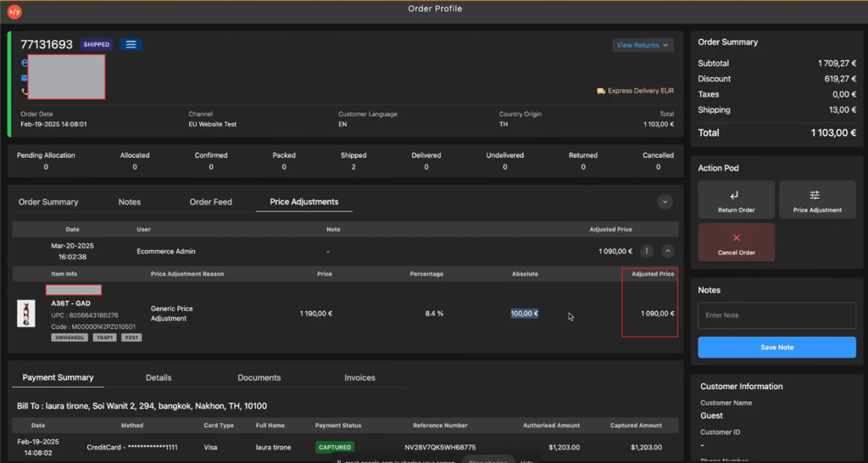868x463 pixels.
Task: Select the Price Adjustments tab
Action: (304, 202)
